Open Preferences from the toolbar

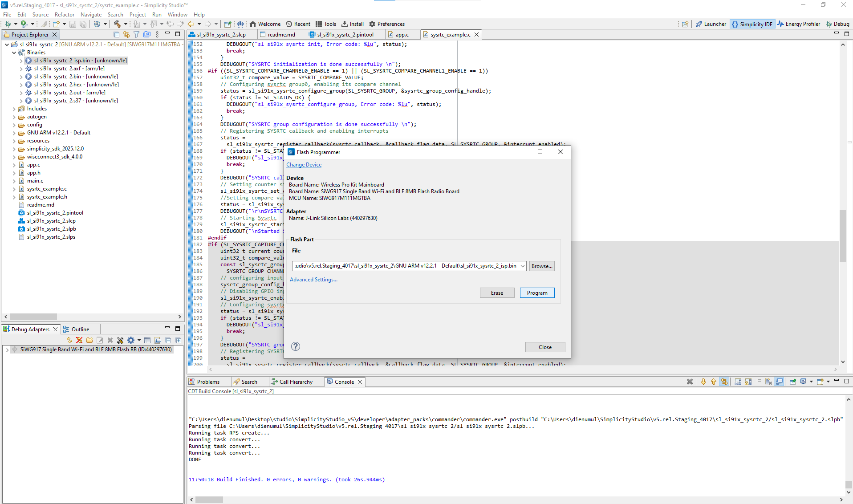click(386, 24)
